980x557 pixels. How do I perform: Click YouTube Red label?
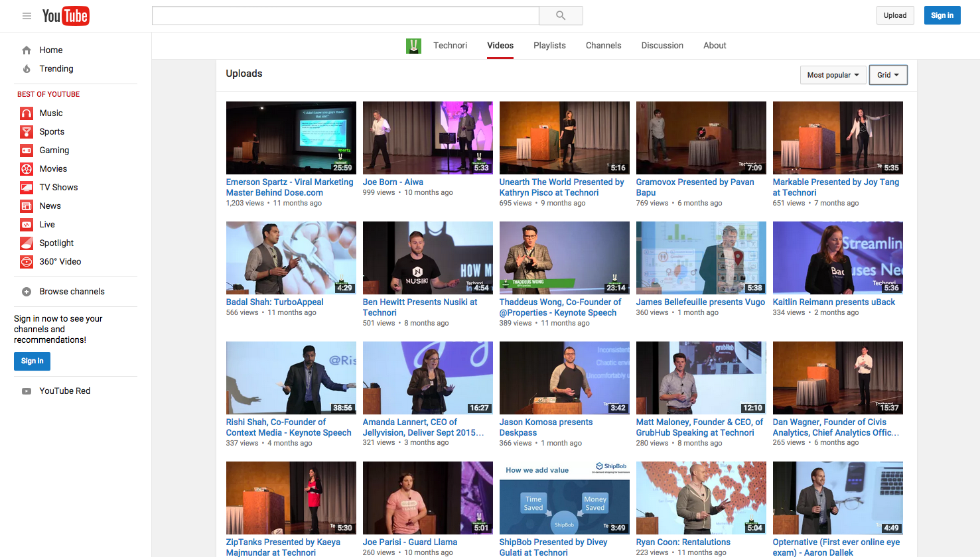click(x=65, y=391)
